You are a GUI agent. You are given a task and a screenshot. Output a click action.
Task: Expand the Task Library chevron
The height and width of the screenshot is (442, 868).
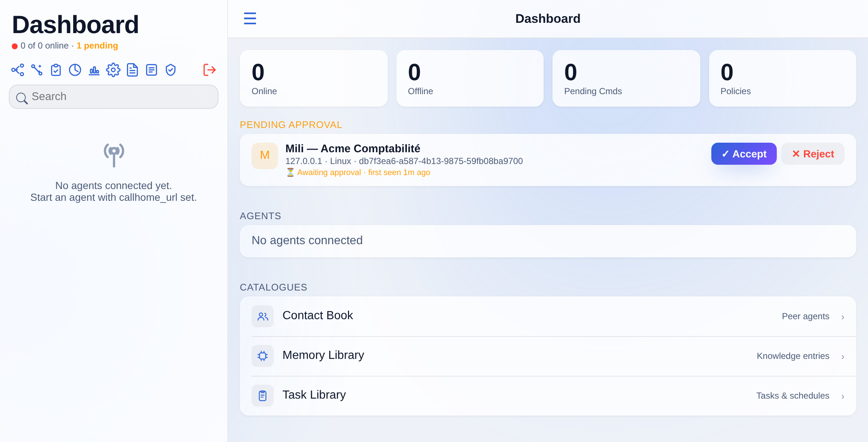pyautogui.click(x=843, y=396)
